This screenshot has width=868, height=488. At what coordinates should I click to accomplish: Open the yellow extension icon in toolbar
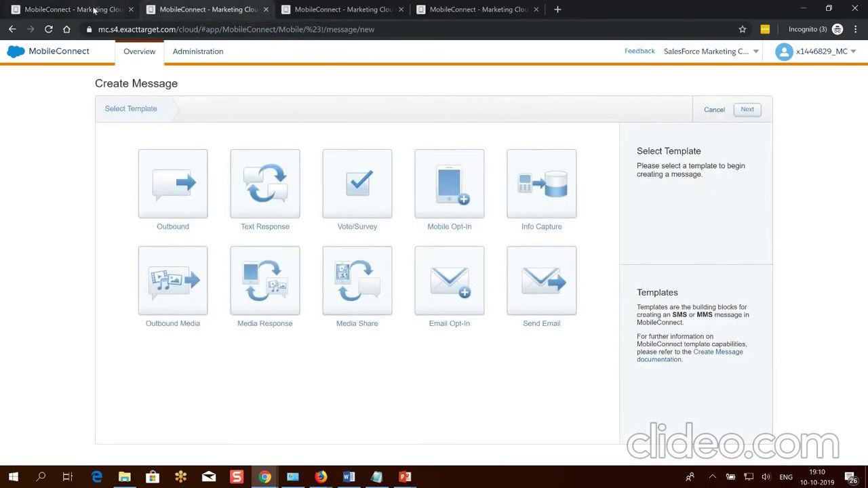click(765, 29)
